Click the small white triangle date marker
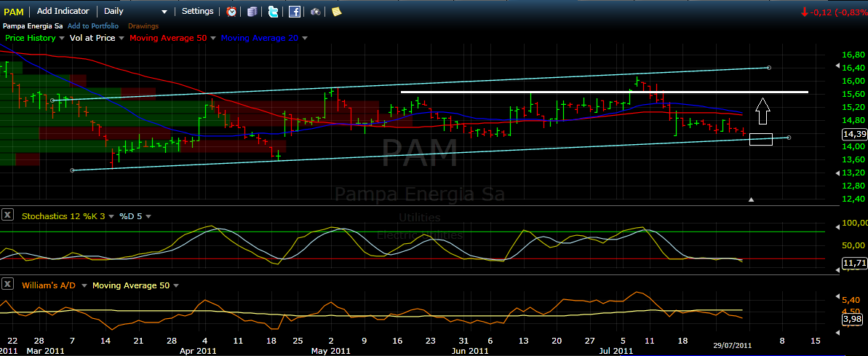 click(751, 199)
